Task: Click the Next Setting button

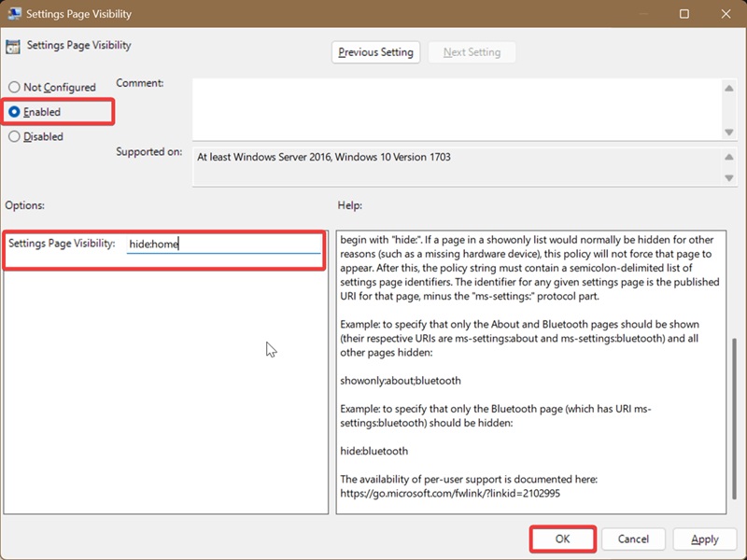Action: tap(472, 52)
